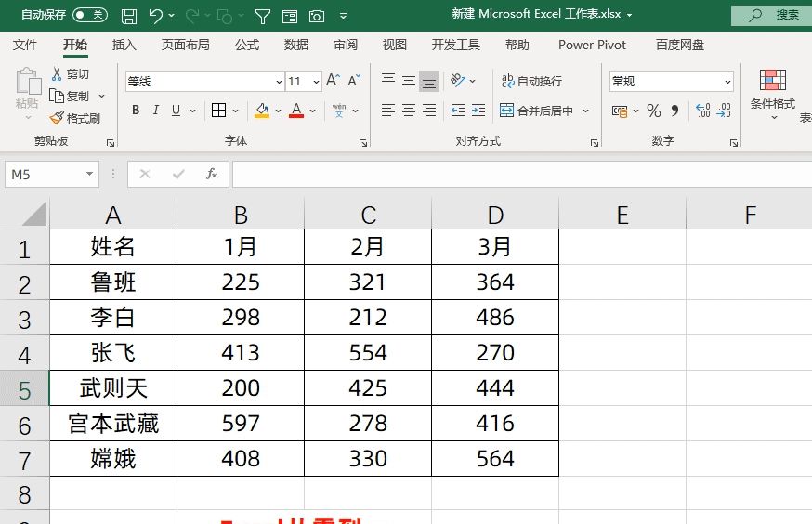Image resolution: width=812 pixels, height=524 pixels.
Task: Open Customize Quick Access Toolbar dropdown
Action: pos(343,16)
